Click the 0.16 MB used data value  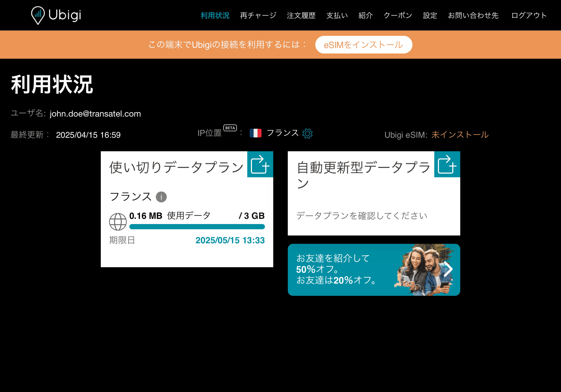(x=146, y=216)
